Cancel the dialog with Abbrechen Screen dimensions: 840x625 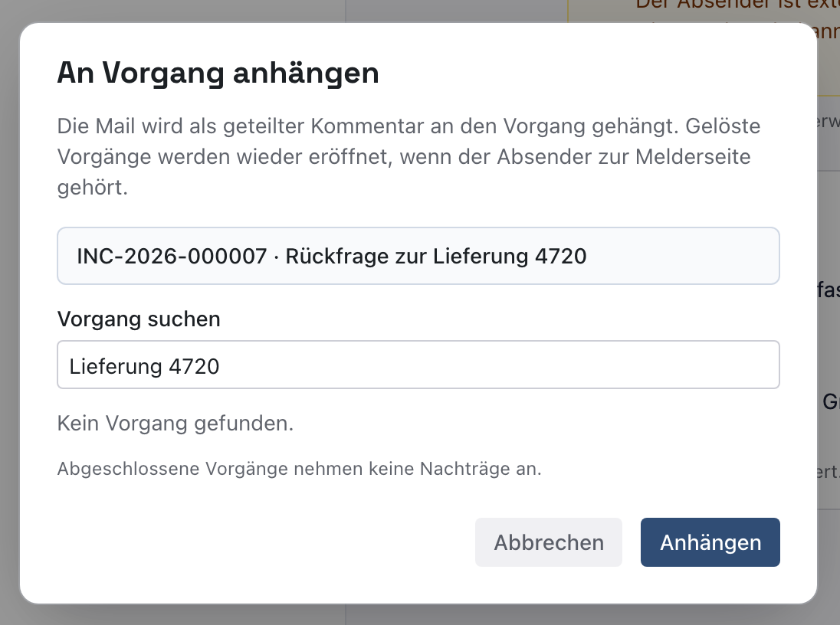coord(549,542)
